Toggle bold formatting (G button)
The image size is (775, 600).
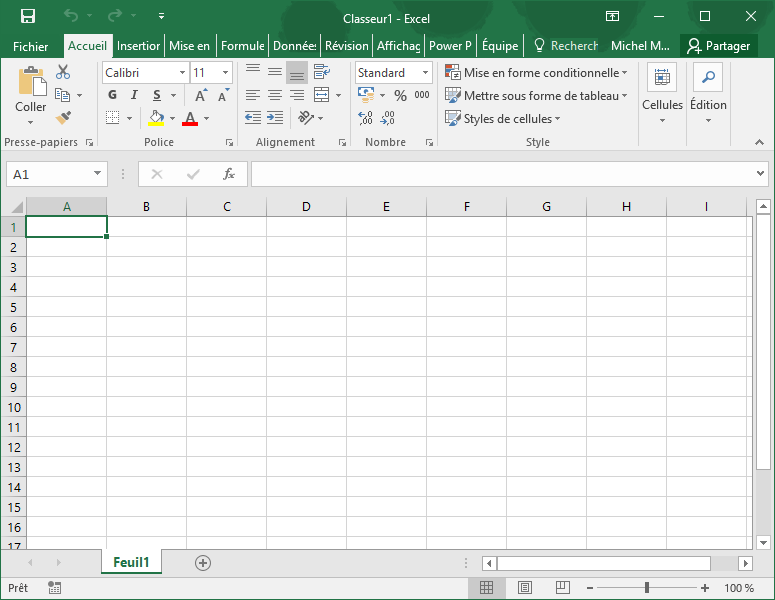coord(112,96)
